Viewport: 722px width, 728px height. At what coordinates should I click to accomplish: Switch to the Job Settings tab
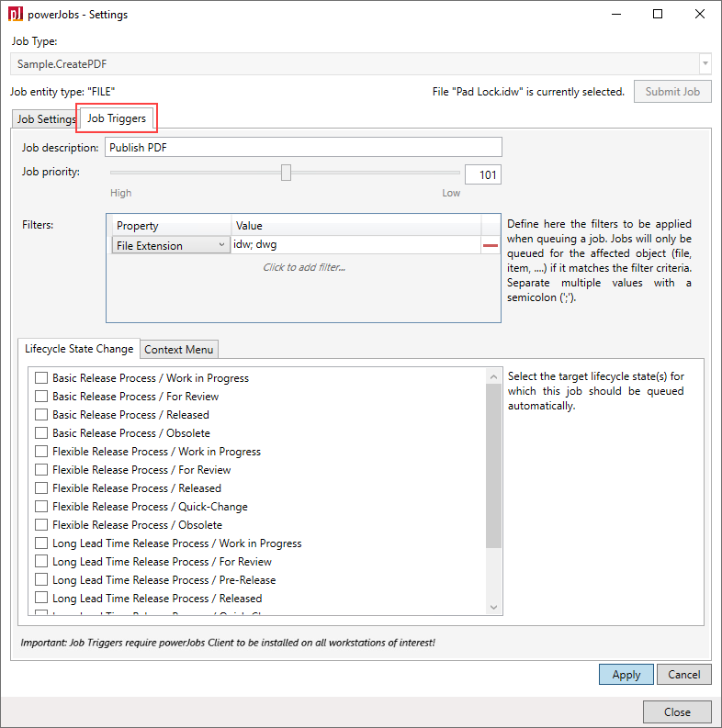pyautogui.click(x=46, y=119)
